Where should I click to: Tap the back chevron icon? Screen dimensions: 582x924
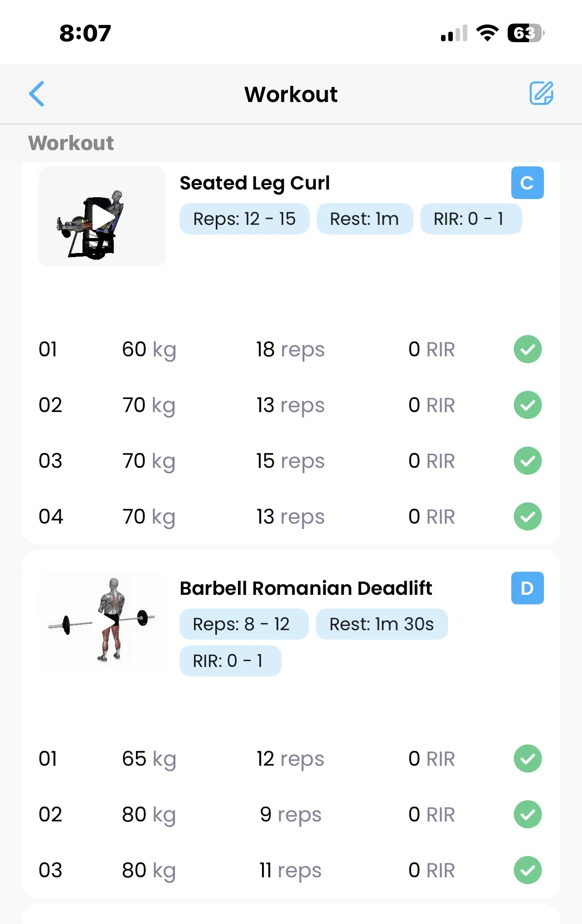point(37,94)
